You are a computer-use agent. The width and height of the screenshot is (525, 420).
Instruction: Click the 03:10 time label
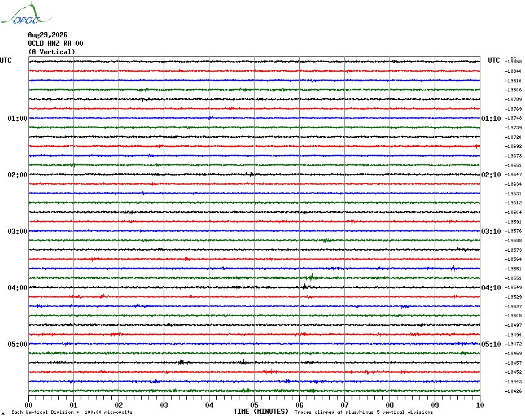tap(491, 231)
